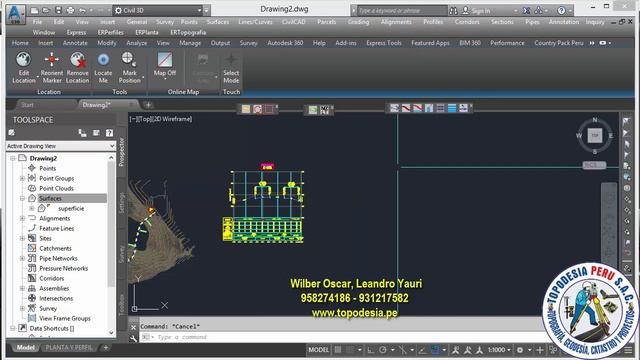Screen dimensions: 640x360
Task: Open the Mark Position tool
Action: click(x=129, y=67)
